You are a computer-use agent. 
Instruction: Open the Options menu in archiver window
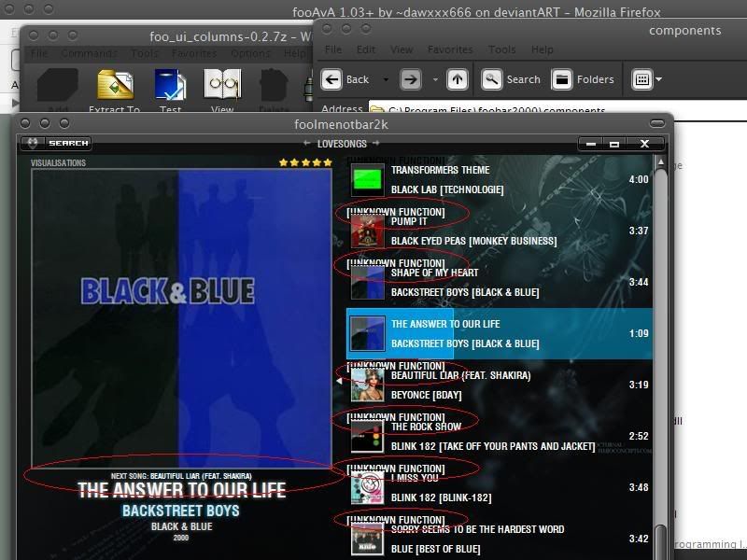coord(250,53)
